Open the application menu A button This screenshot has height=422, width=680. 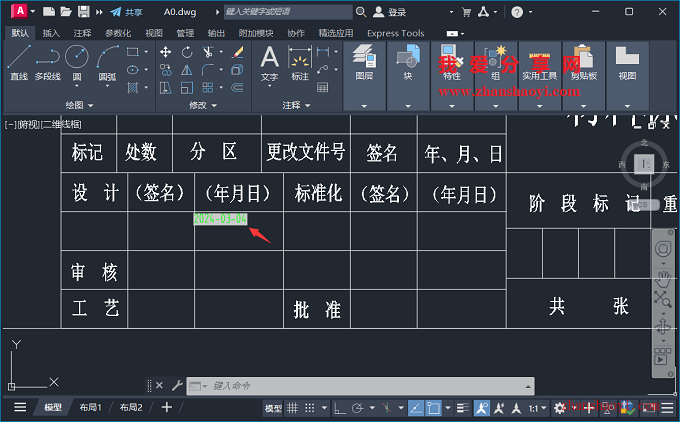(20, 11)
